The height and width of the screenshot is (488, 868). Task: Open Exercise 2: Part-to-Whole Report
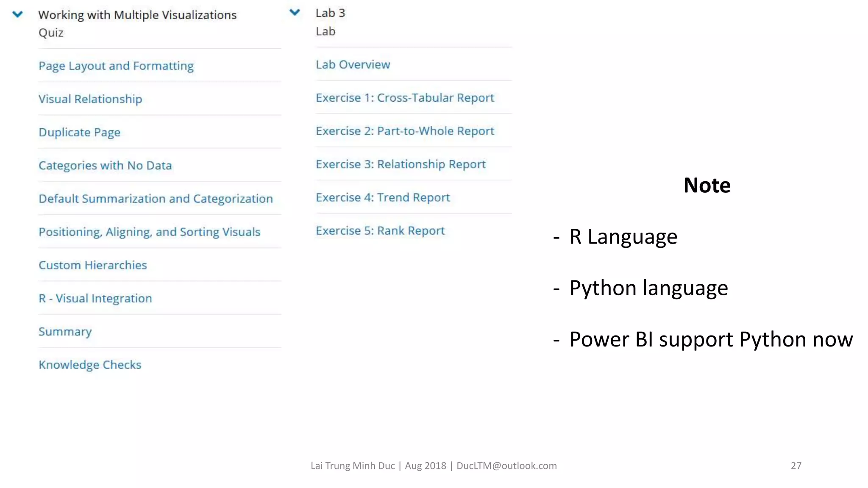[x=405, y=131]
